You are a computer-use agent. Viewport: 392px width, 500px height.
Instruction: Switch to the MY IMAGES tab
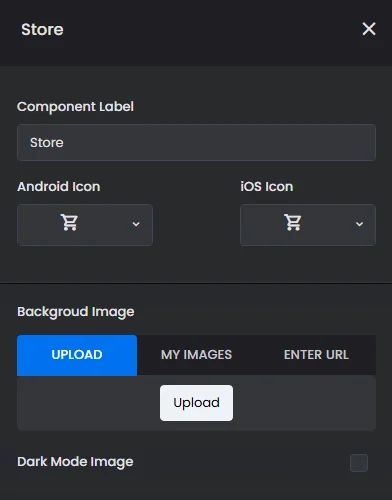[x=196, y=355]
